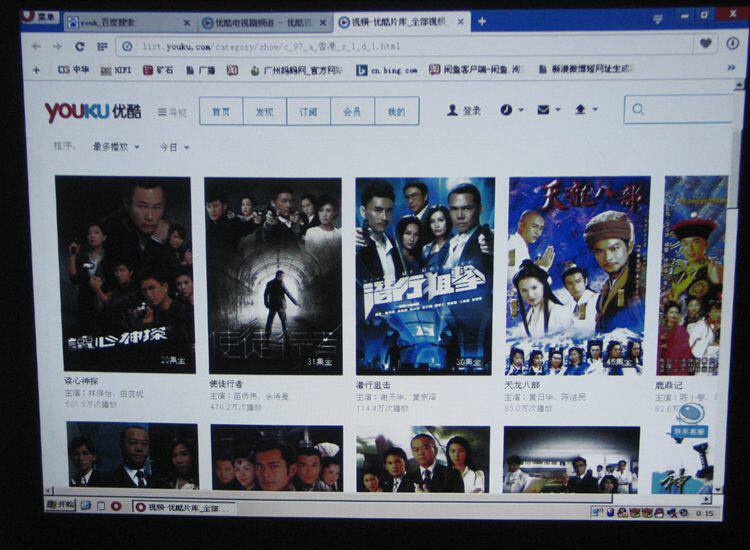
Task: Open the floating customer service mascot icon
Action: pos(691,420)
